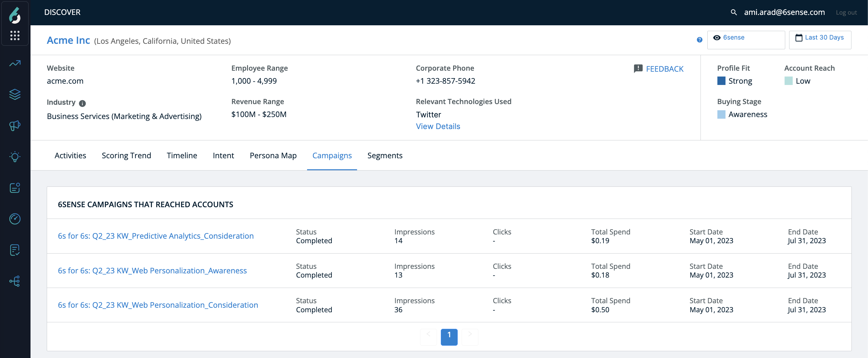Click the Low account reach color swatch
Image resolution: width=868 pixels, height=358 pixels.
(x=788, y=81)
